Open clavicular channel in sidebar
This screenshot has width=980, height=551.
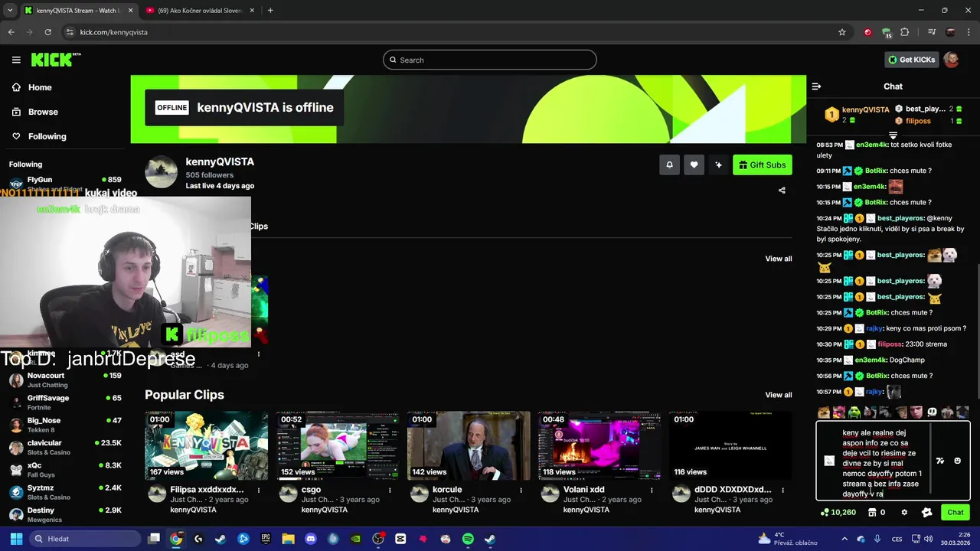pos(65,447)
